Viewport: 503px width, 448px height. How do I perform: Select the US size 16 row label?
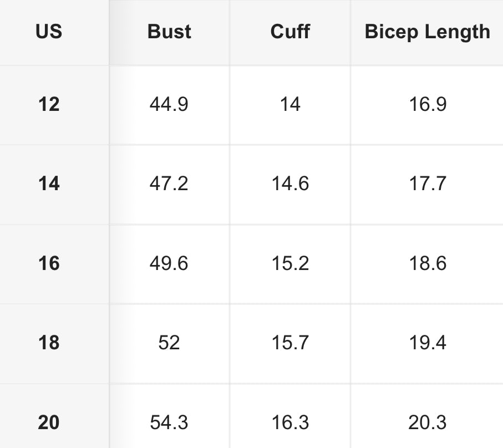(x=49, y=263)
